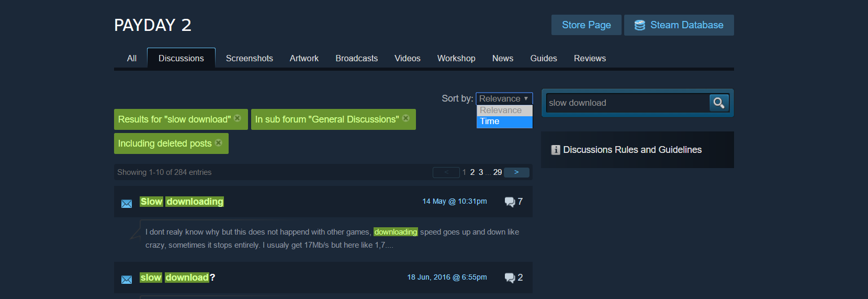Open Steam Database button

point(679,25)
